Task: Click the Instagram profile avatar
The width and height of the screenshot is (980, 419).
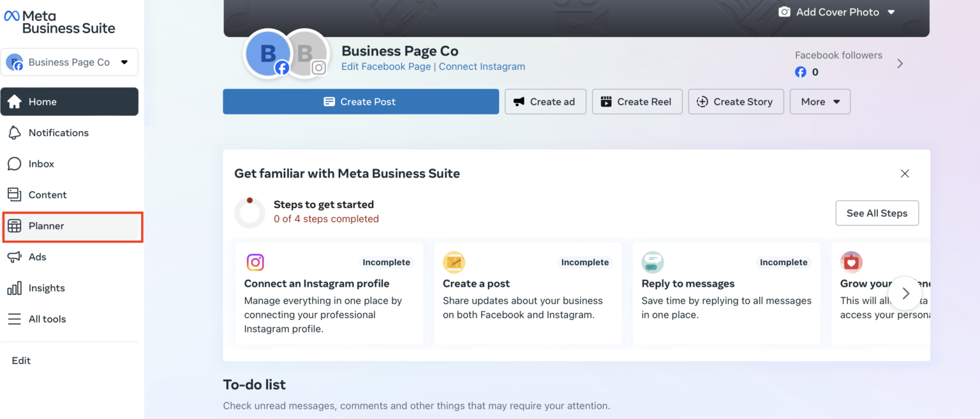Action: [x=307, y=54]
